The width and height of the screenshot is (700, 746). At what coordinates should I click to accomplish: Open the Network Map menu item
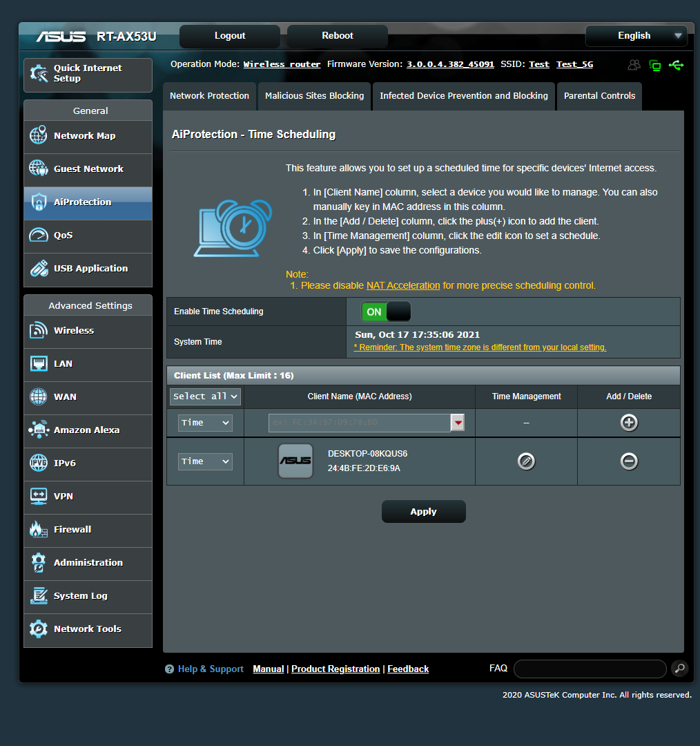point(88,135)
